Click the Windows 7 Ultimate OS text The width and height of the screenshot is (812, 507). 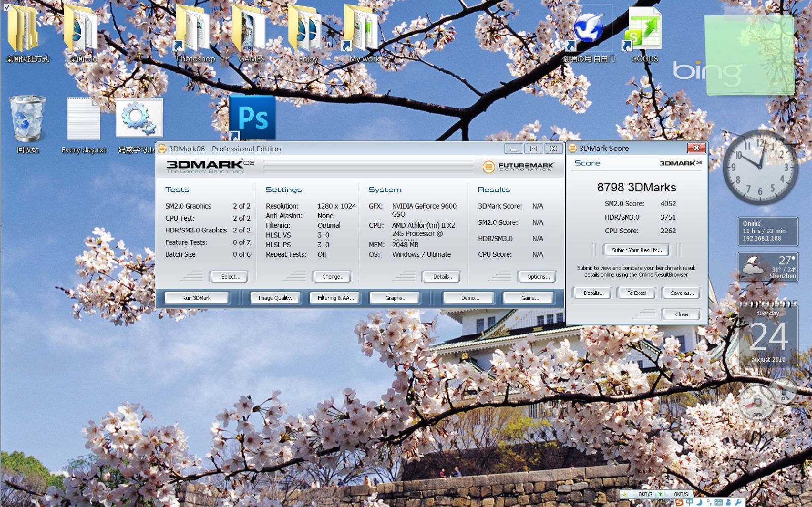421,254
